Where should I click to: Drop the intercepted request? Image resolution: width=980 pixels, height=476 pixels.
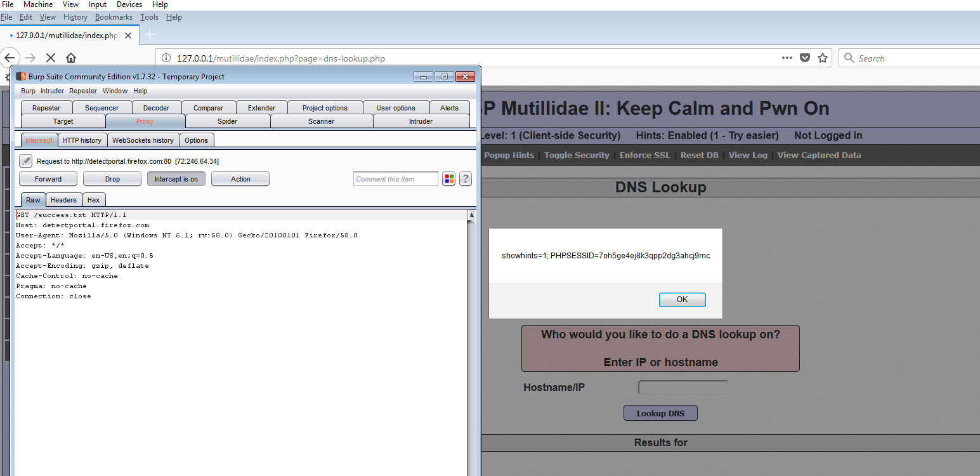[x=112, y=179]
